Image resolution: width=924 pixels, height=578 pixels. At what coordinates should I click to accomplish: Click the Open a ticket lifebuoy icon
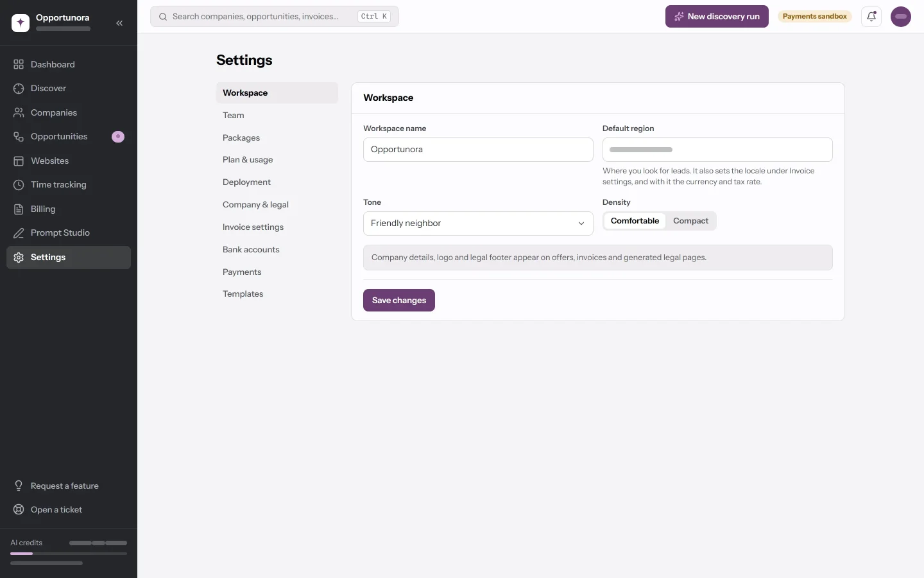19,509
